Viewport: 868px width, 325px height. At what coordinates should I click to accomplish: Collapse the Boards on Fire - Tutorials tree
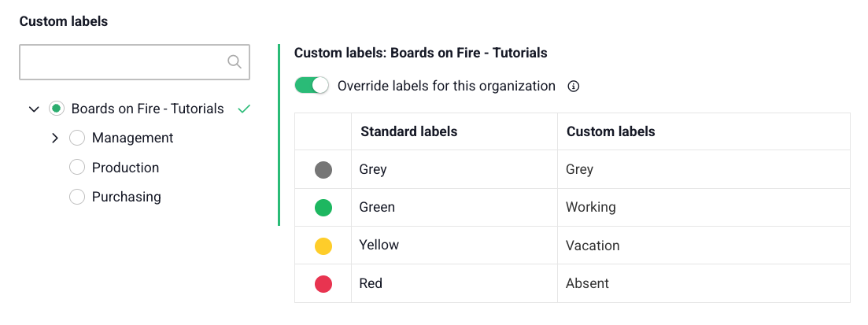(34, 109)
